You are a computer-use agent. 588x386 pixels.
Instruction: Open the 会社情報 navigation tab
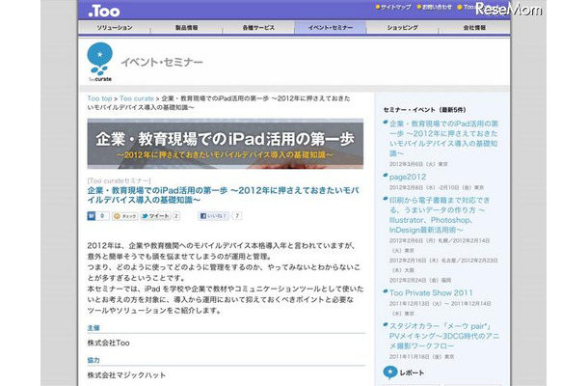coord(474,29)
